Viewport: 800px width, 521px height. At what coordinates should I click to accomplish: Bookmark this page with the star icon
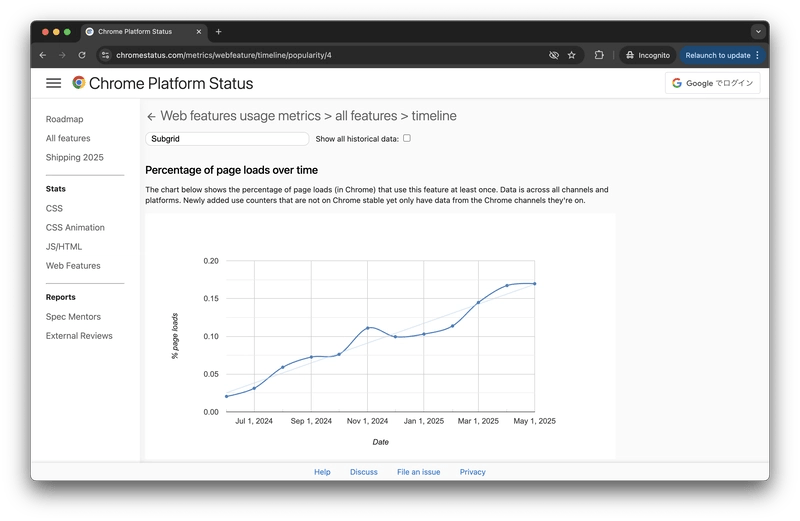(x=572, y=55)
